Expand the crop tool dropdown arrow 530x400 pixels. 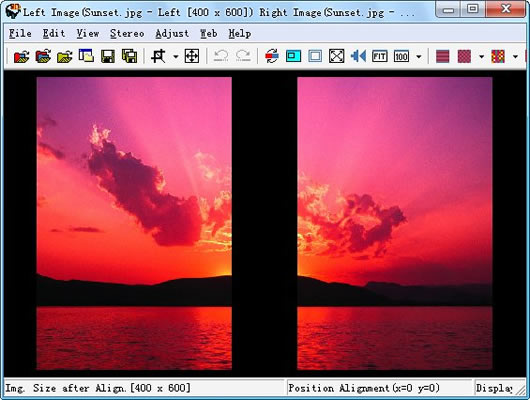(x=175, y=56)
